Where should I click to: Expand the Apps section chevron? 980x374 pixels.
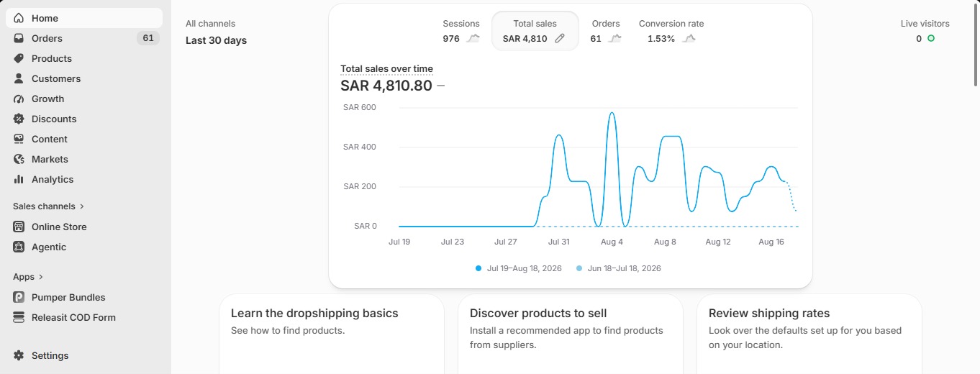[x=41, y=277]
